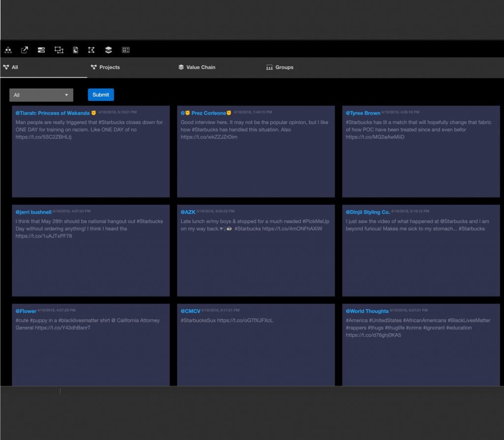Open the @CMCV profile link
Viewport: 504px width, 440px height.
[x=190, y=311]
